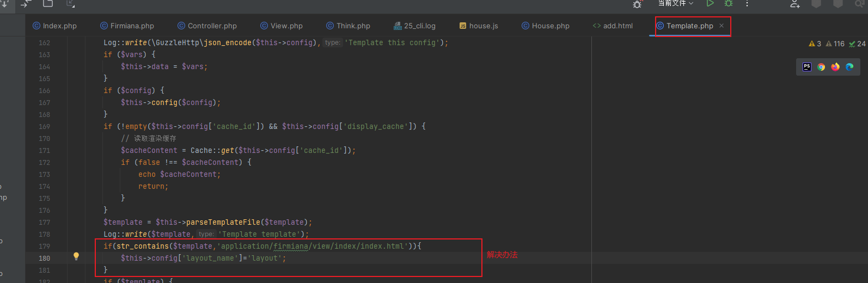Select the View.php tab
868x283 pixels.
[282, 26]
